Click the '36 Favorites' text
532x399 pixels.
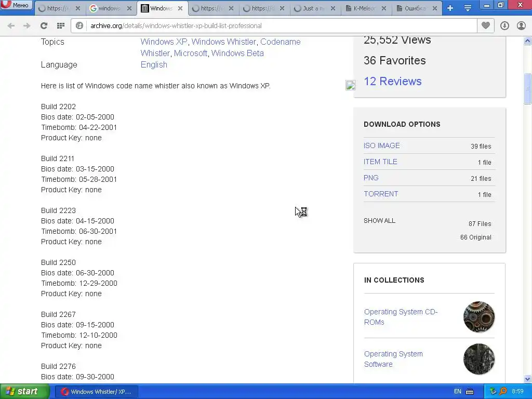pos(395,60)
